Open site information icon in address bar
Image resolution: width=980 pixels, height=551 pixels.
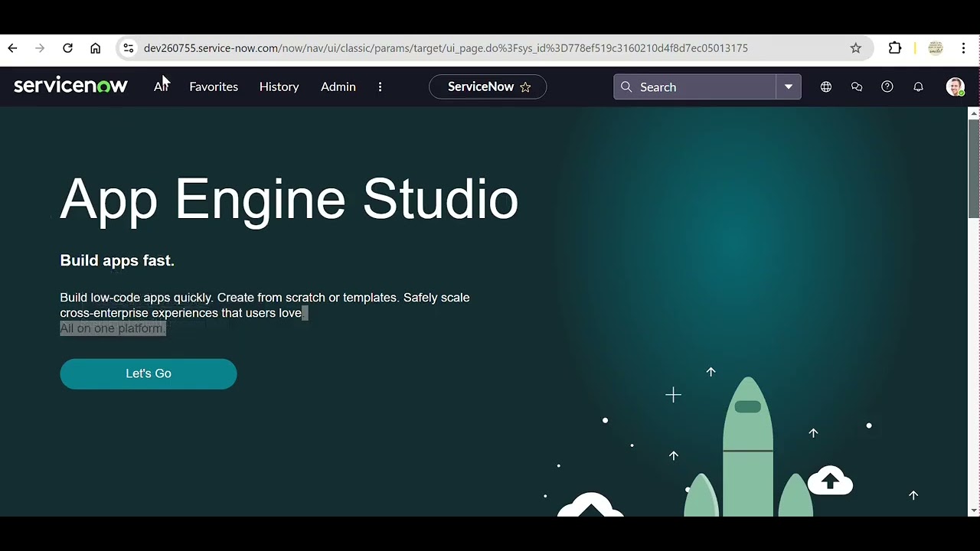[x=128, y=48]
